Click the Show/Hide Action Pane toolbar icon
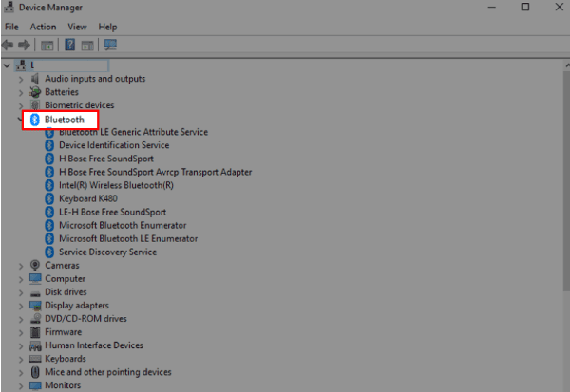 tap(87, 46)
